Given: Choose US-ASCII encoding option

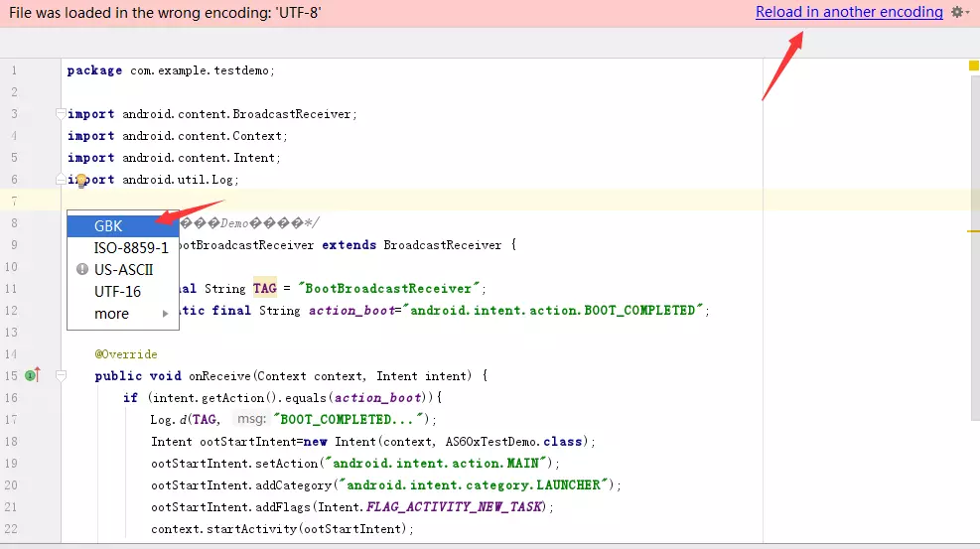Looking at the screenshot, I should [x=123, y=270].
